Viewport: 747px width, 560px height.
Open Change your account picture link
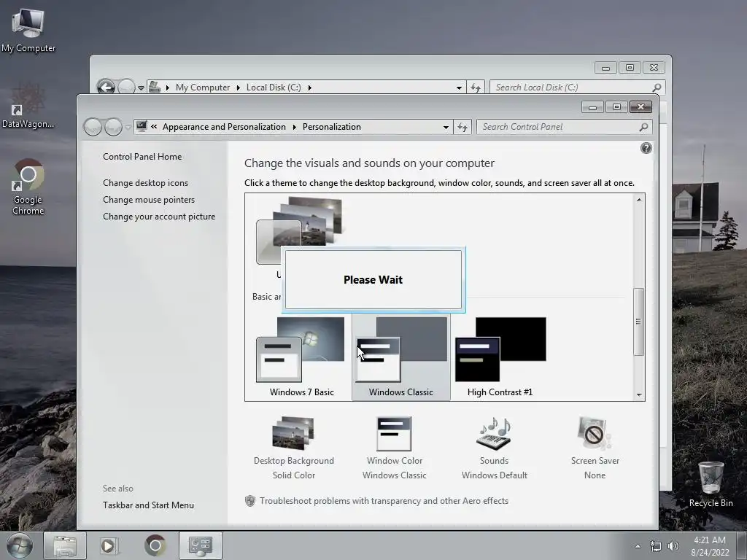coord(159,216)
